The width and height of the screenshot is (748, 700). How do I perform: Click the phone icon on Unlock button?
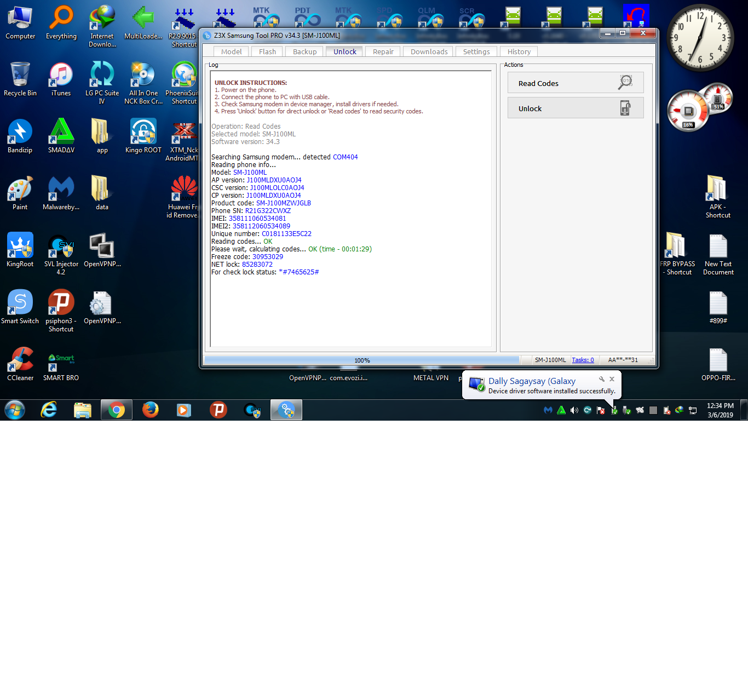coord(625,108)
